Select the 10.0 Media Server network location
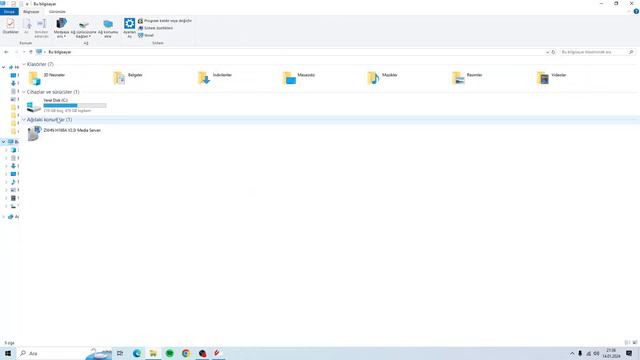Image resolution: width=640 pixels, height=360 pixels. tap(64, 133)
